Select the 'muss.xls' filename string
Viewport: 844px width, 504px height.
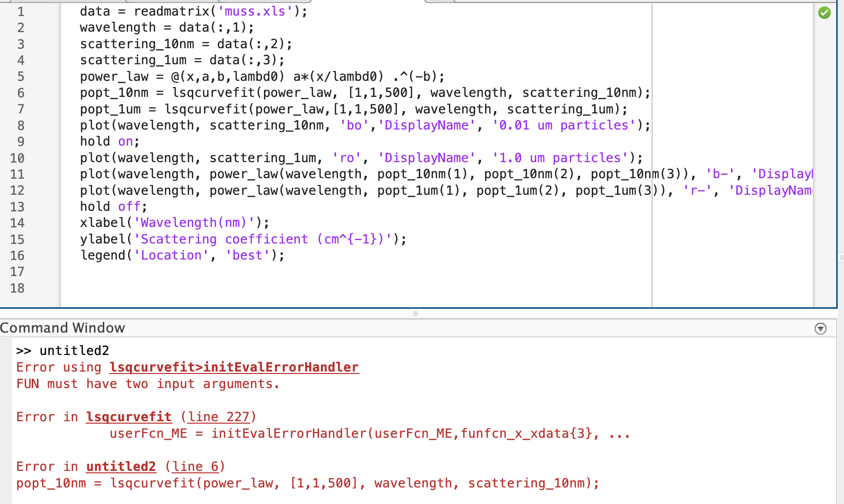point(253,11)
